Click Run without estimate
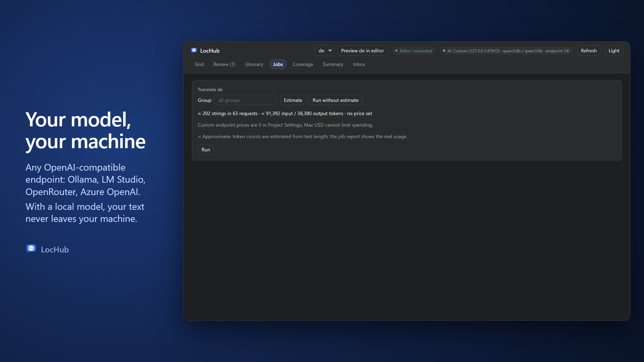The width and height of the screenshot is (644, 362). tap(335, 100)
